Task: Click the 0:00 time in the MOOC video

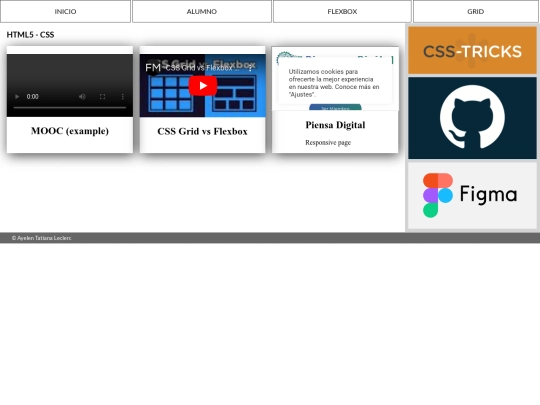Action: 33,97
